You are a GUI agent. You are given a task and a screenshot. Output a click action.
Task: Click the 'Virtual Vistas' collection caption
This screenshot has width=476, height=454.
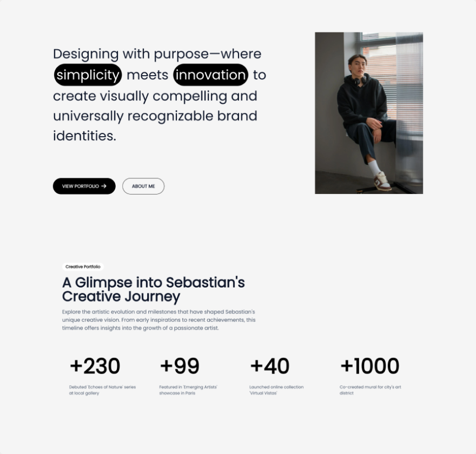276,390
